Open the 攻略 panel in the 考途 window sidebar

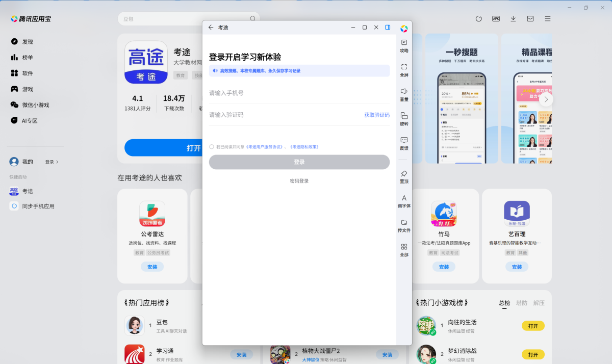[403, 46]
